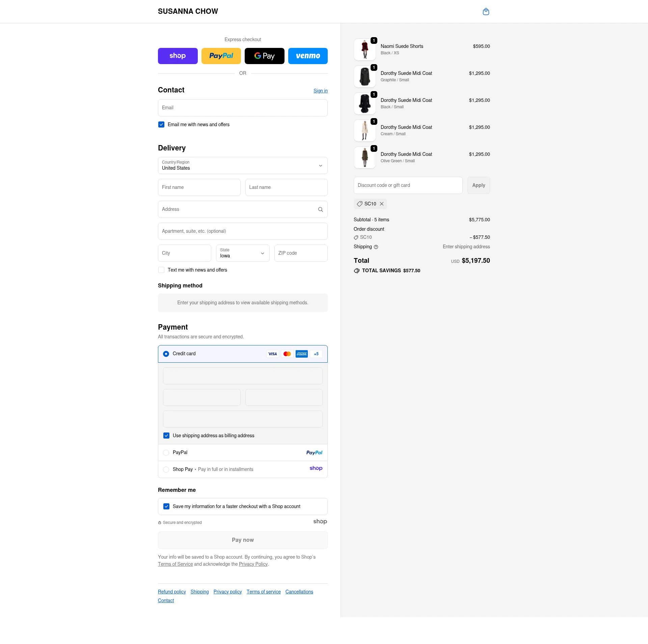Expand the +5 additional card brands

pyautogui.click(x=316, y=354)
